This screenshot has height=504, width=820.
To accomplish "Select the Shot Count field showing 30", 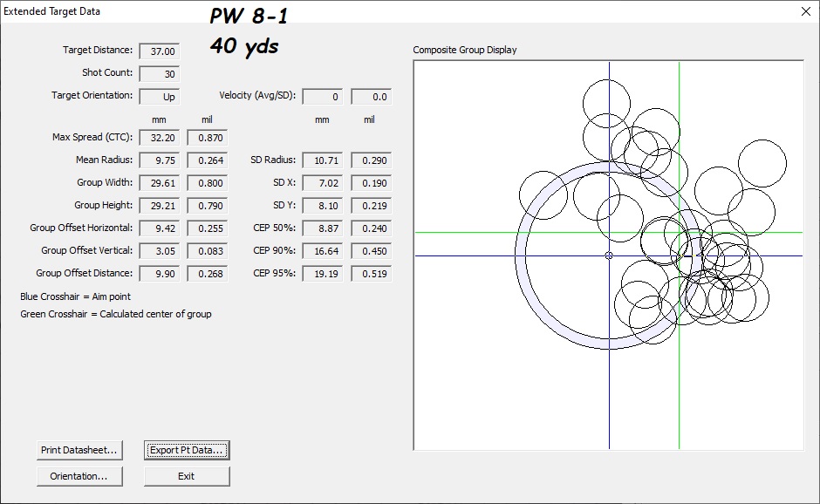I will click(x=160, y=74).
